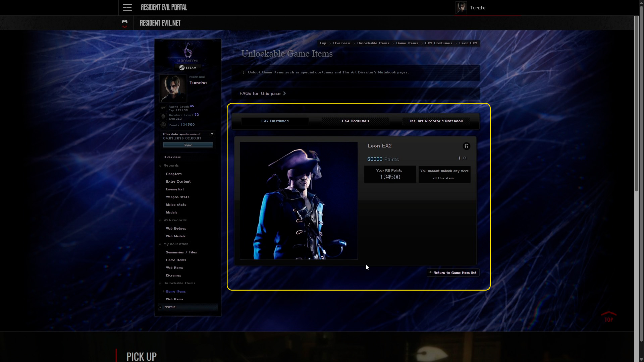Open Medals under Records

pos(172,213)
